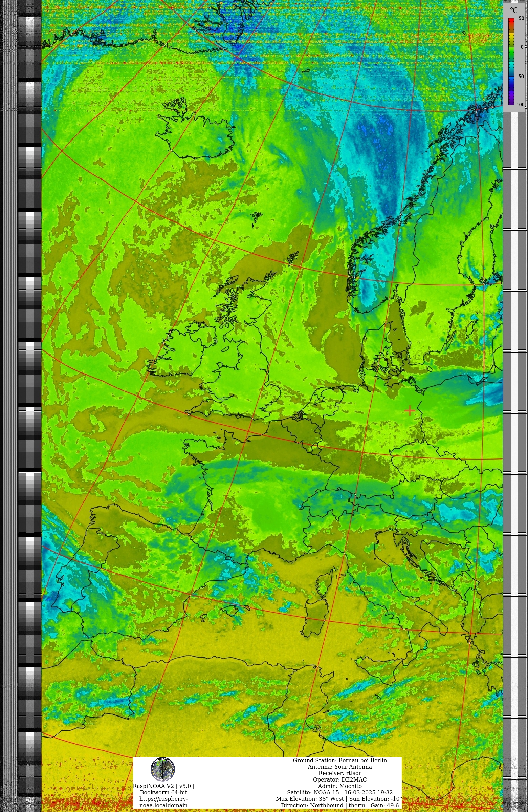Click the -100 value on temperature legend
The image size is (528, 812).
(x=520, y=104)
